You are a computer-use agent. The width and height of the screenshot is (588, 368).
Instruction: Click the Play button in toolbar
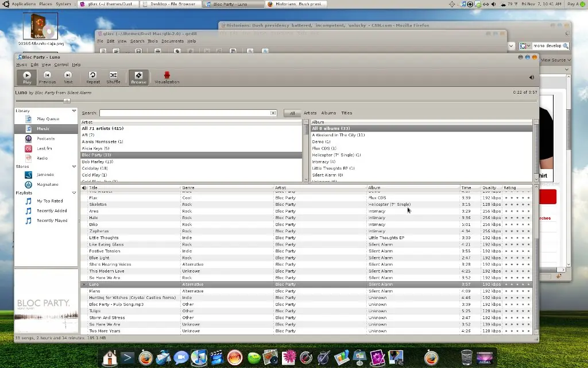pyautogui.click(x=26, y=78)
